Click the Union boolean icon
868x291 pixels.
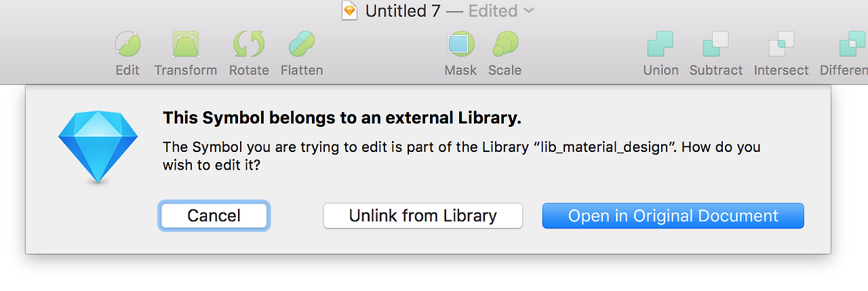coord(660,45)
